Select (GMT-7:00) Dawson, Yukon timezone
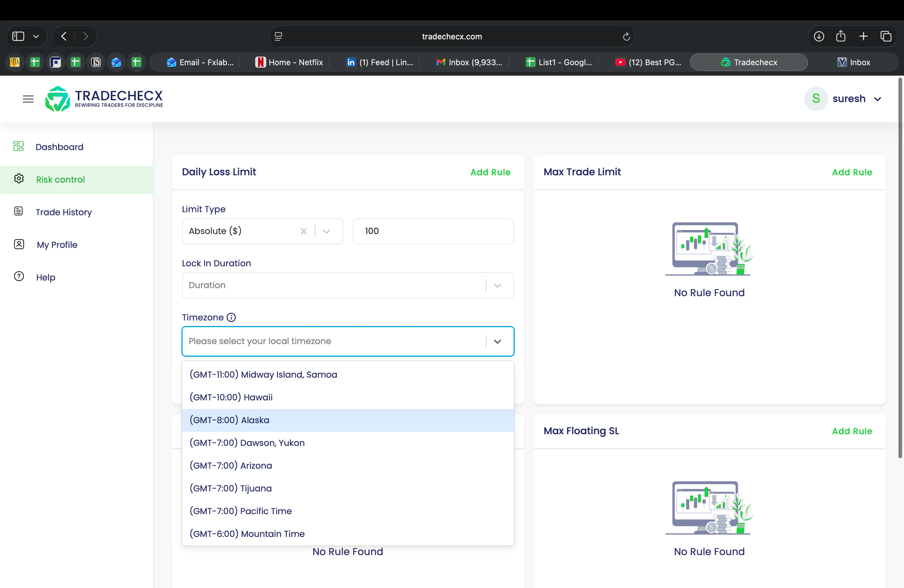Screen dimensions: 904x588 (x=348, y=443)
